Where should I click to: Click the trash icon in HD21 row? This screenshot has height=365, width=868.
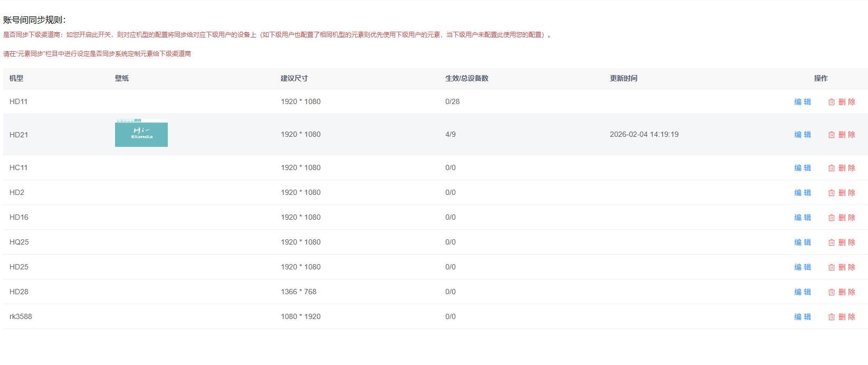(x=832, y=135)
